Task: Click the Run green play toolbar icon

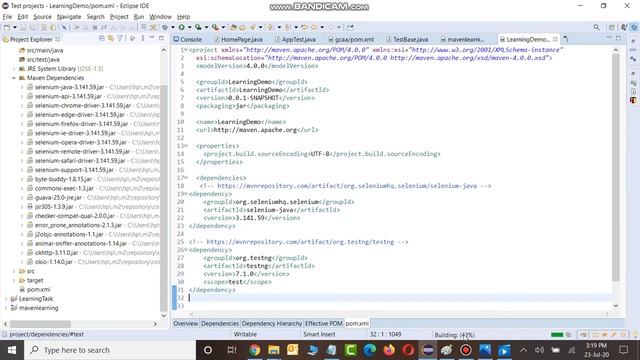Action: (x=181, y=27)
